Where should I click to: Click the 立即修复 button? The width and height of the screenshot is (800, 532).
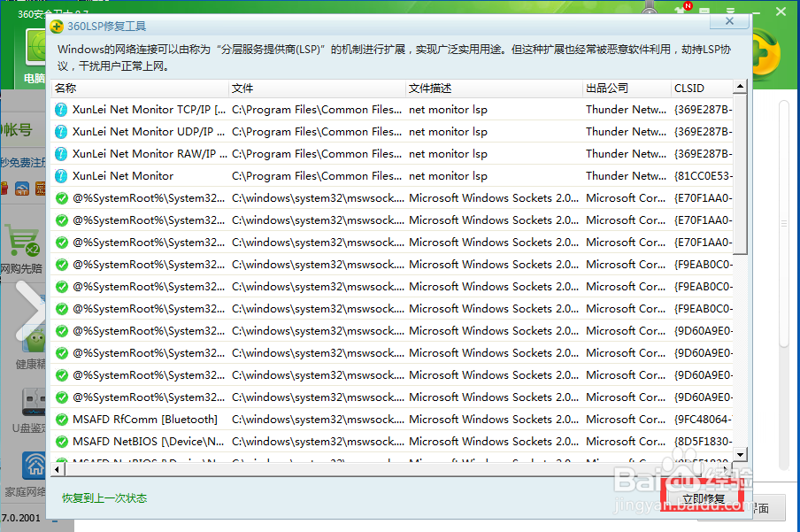704,499
